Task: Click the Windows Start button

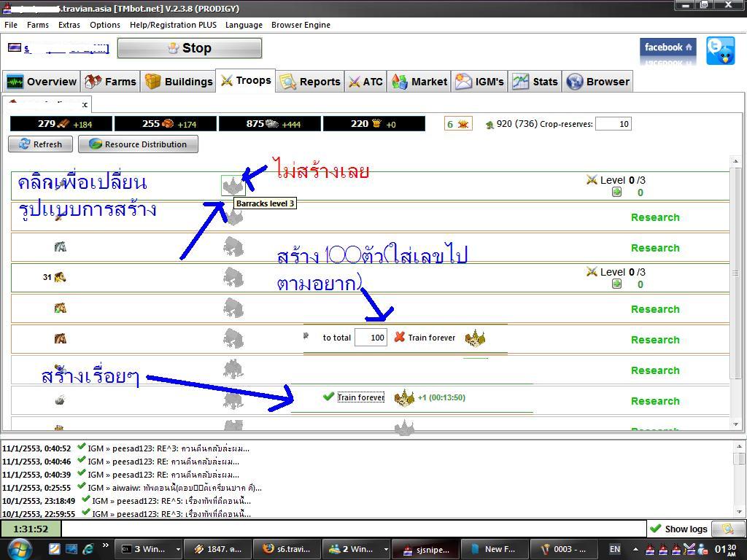Action: 20,549
